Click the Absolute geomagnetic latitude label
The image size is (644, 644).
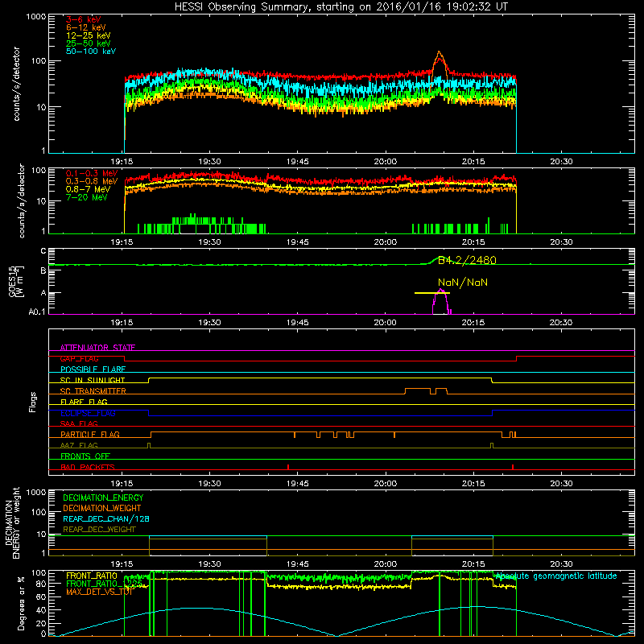pos(556,576)
